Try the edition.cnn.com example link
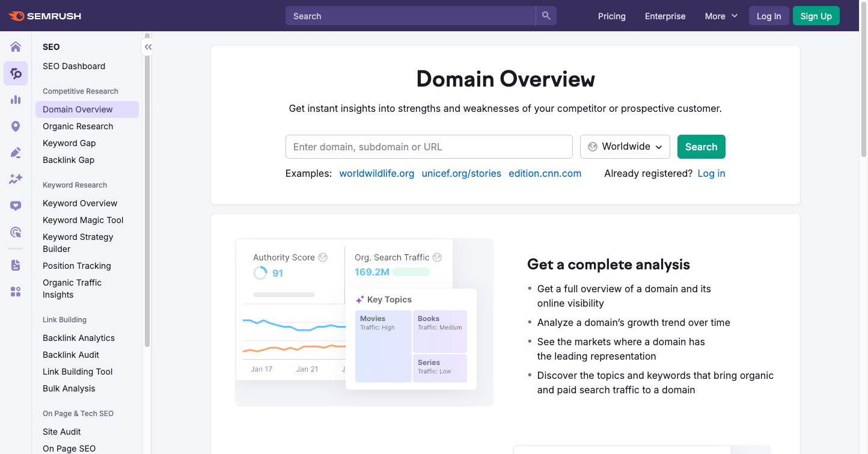This screenshot has width=868, height=454. click(x=545, y=173)
